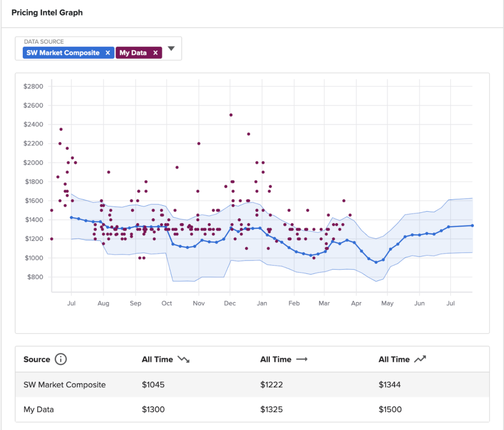Click the rightmost blue composite line point
The width and height of the screenshot is (504, 430).
click(473, 226)
